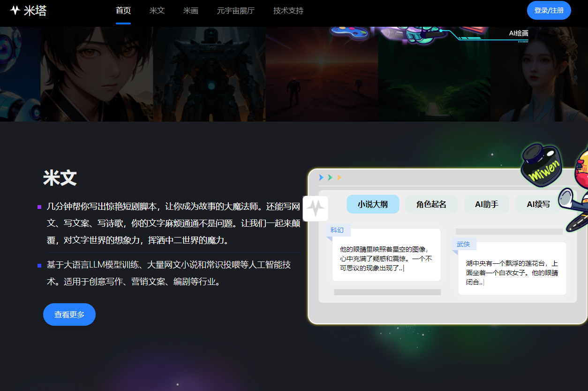The width and height of the screenshot is (588, 391).
Task: Click the 米塔 logo icon
Action: tap(15, 10)
